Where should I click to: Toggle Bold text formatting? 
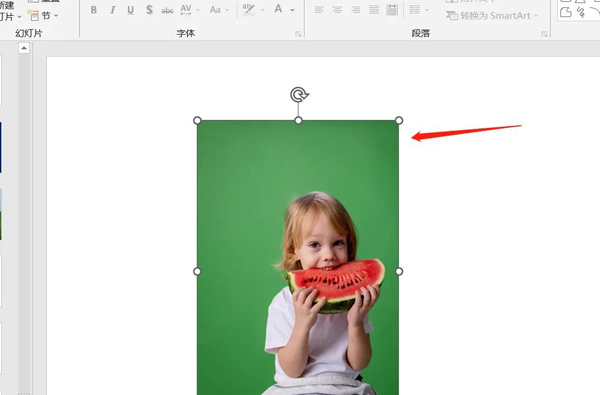point(94,10)
